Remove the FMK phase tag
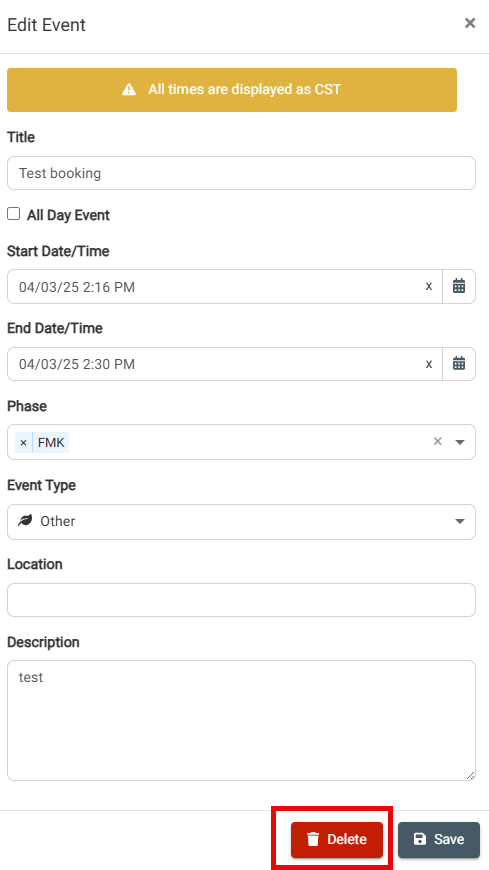This screenshot has width=489, height=870. [23, 443]
